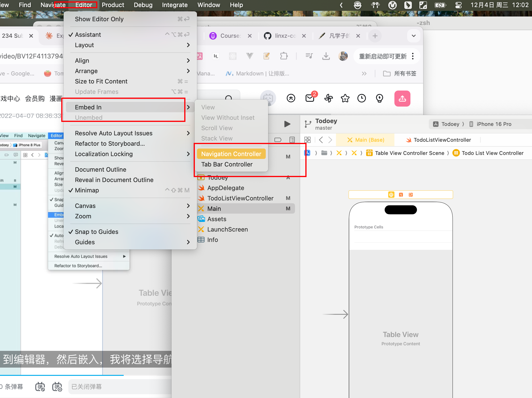Screen dimensions: 532x398
Task: Click the video progress bar
Action: (86, 375)
